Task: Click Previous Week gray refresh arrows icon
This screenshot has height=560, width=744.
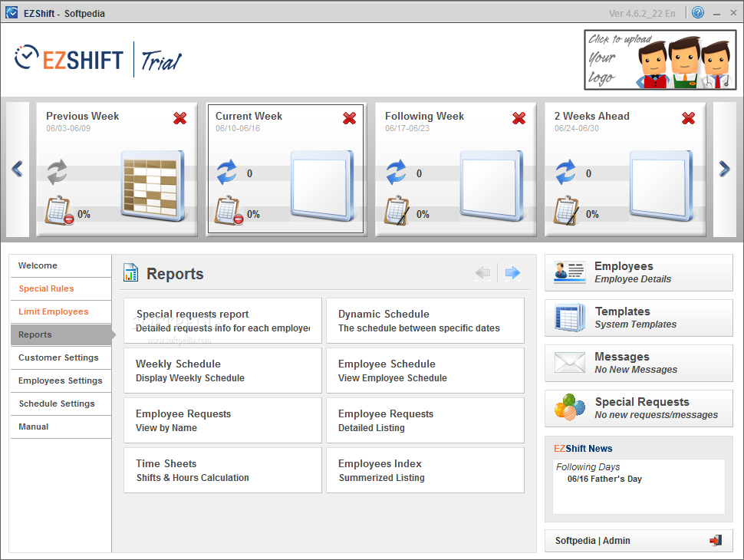Action: coord(58,172)
